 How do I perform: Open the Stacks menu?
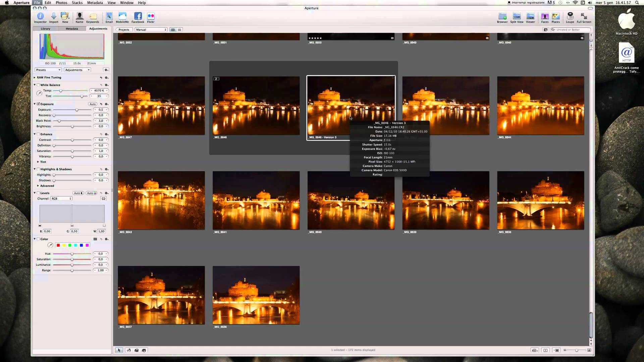click(x=77, y=3)
